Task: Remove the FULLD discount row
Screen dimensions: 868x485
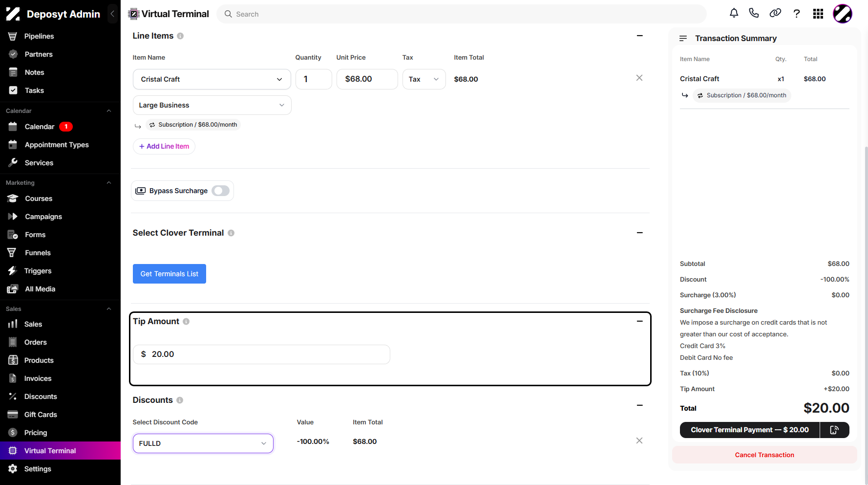Action: pyautogui.click(x=639, y=441)
